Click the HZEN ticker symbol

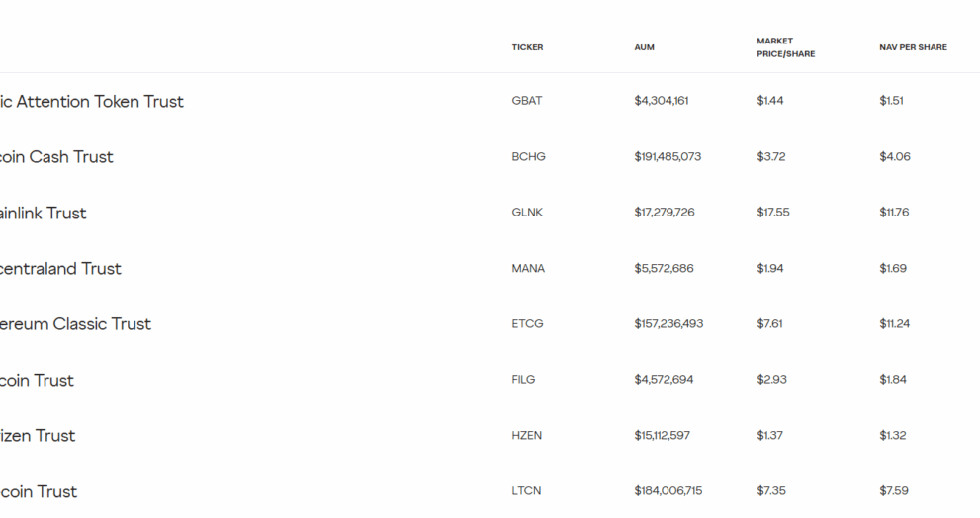tap(527, 436)
